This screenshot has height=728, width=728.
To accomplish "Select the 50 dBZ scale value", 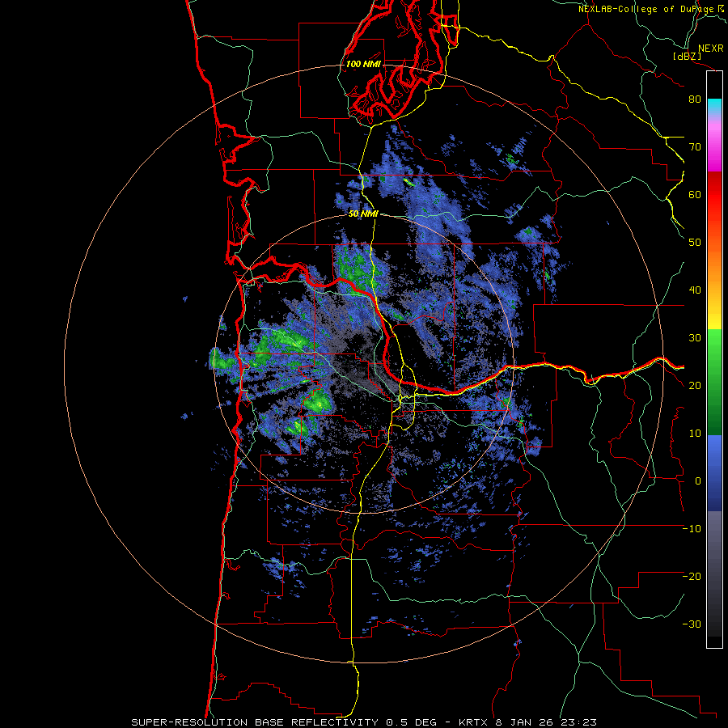I will click(695, 243).
